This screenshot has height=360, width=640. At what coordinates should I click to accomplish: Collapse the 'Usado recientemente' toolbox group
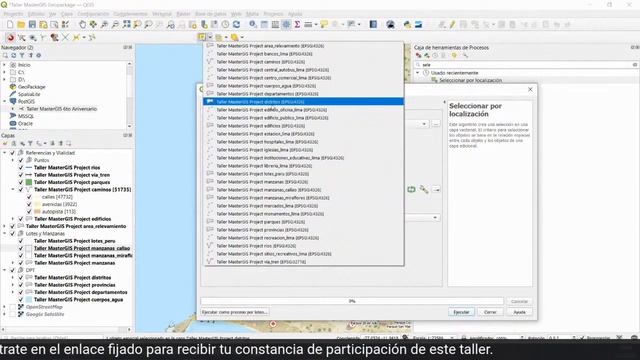click(418, 73)
